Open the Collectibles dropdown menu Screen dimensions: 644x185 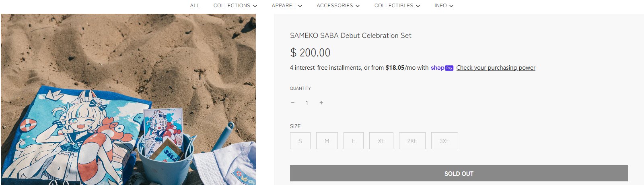tap(397, 6)
